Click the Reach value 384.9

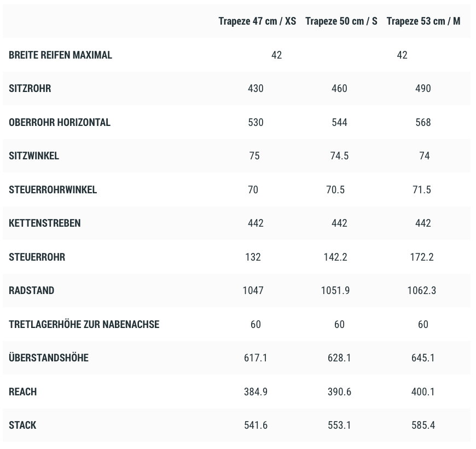(x=256, y=392)
